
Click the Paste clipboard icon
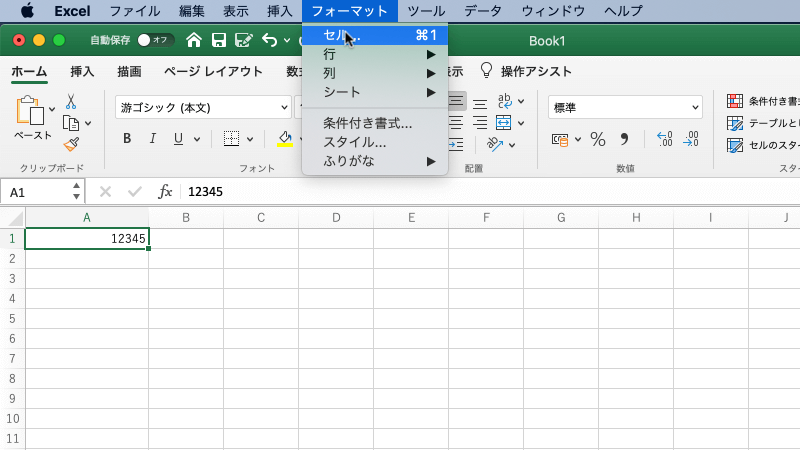30,110
